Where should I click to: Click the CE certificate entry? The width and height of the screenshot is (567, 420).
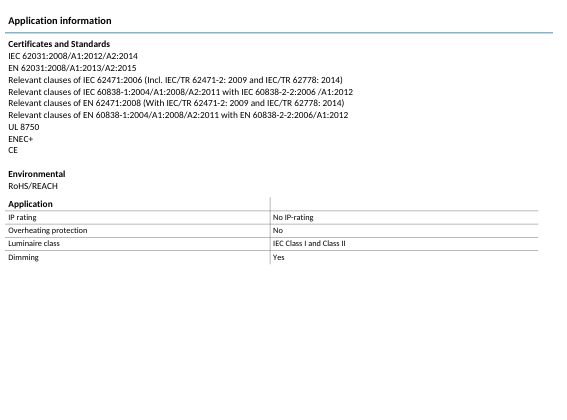coord(13,150)
